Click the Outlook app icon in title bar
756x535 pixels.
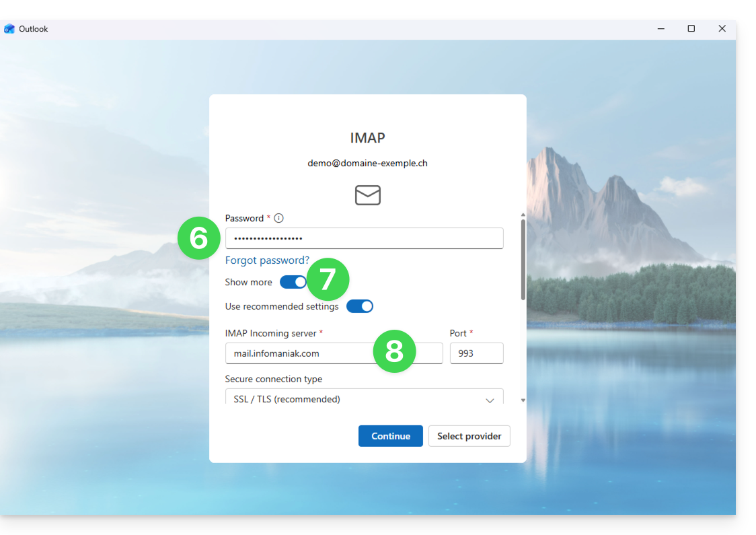[x=9, y=29]
